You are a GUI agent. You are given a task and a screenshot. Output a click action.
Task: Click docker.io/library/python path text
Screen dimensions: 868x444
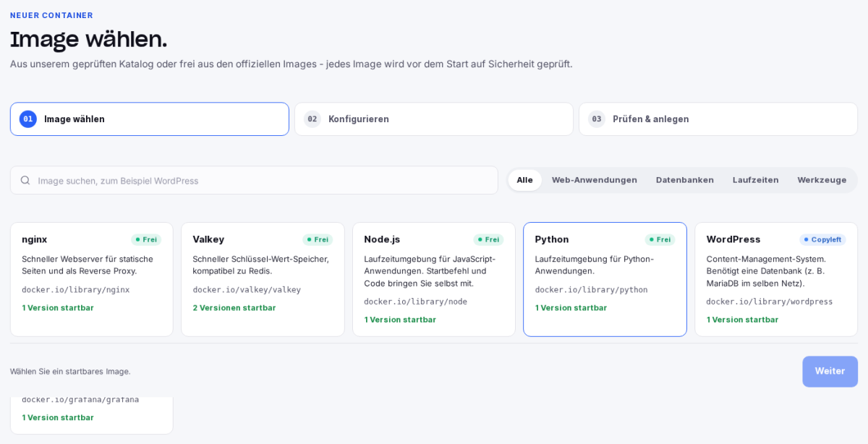[591, 290]
